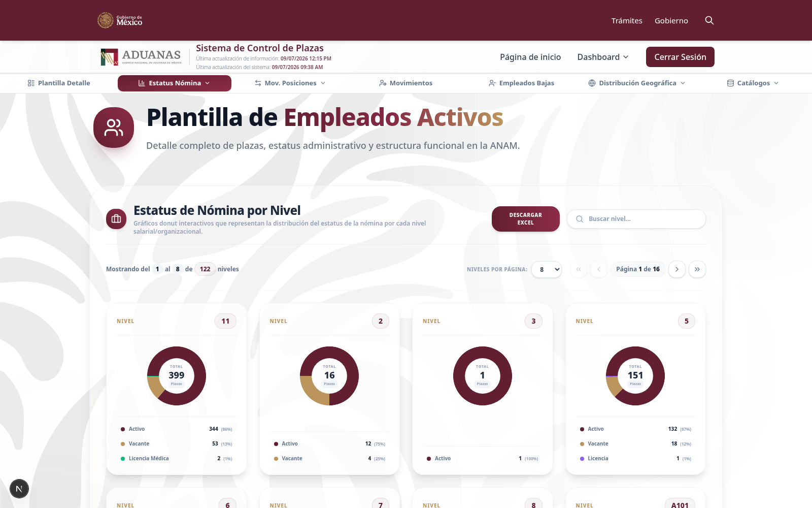Screen dimensions: 812x508
Task: Select Activo legend in Nivel 3 card
Action: (x=483, y=459)
